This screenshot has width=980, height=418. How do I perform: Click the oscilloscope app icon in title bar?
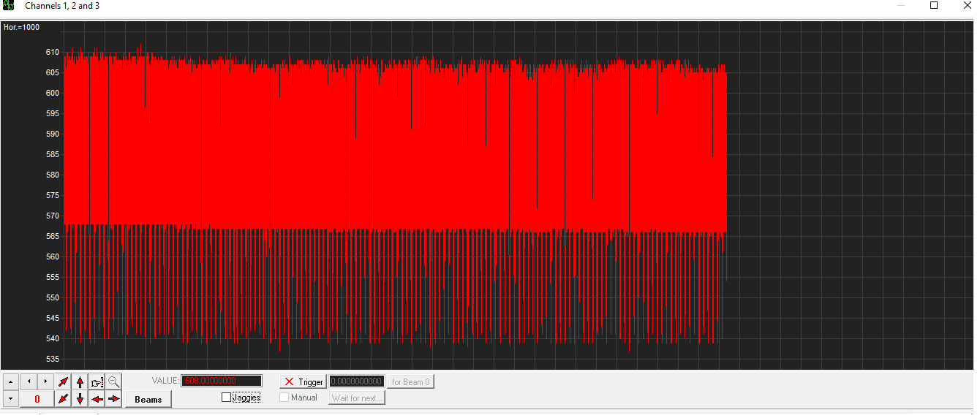(x=8, y=6)
